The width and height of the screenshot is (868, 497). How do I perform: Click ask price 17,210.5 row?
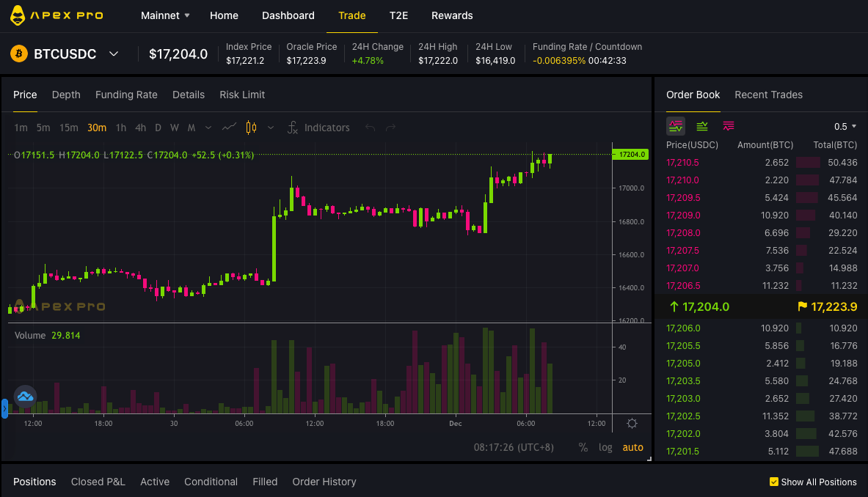coord(762,163)
